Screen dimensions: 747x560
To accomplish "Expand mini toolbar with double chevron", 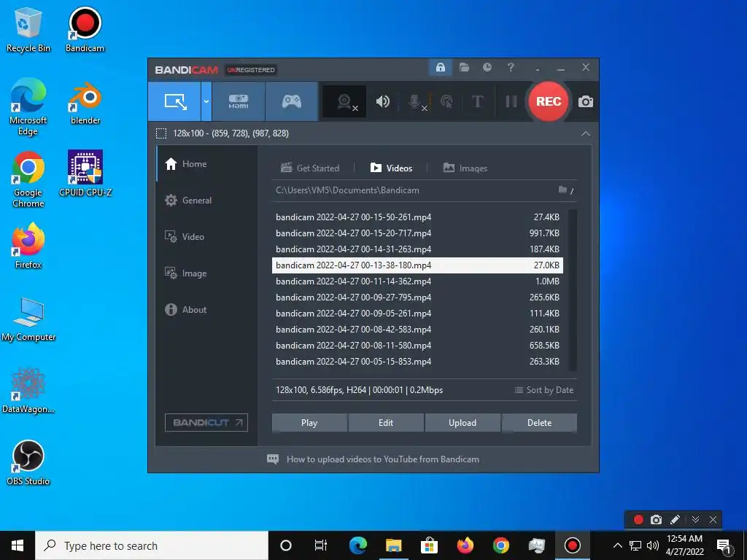I will pyautogui.click(x=695, y=519).
